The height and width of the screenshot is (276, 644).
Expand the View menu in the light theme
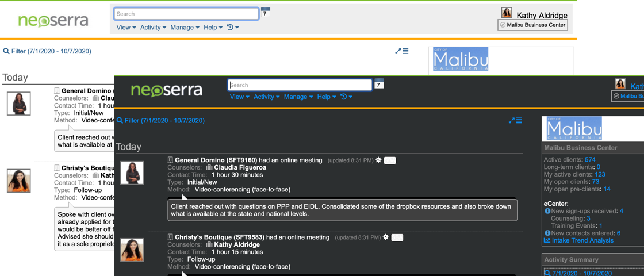point(126,27)
